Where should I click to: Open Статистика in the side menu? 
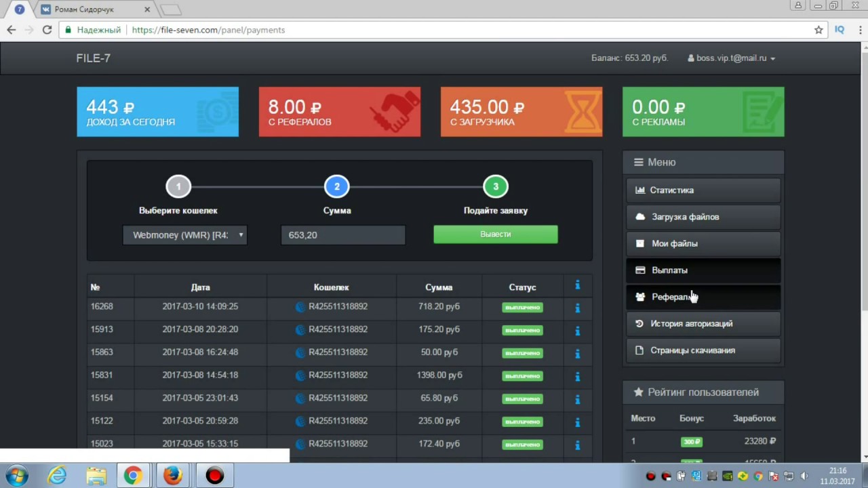click(x=703, y=190)
